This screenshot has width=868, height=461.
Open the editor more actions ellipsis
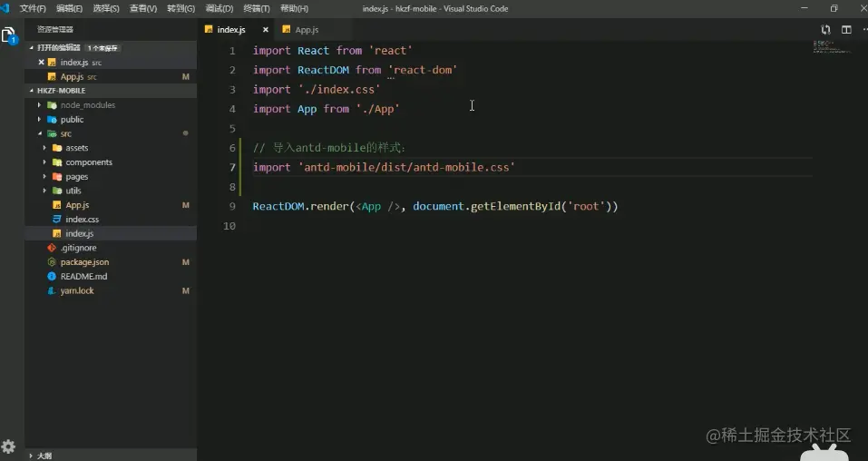click(864, 30)
